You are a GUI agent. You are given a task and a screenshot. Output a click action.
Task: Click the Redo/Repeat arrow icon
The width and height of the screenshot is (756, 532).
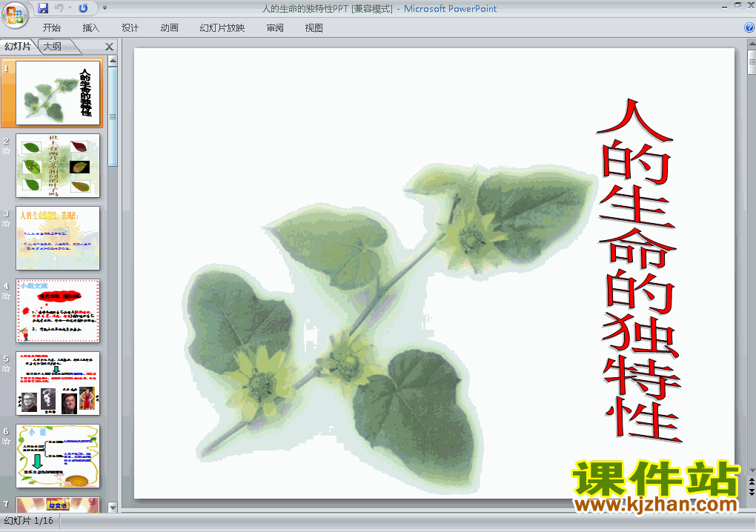pyautogui.click(x=83, y=7)
